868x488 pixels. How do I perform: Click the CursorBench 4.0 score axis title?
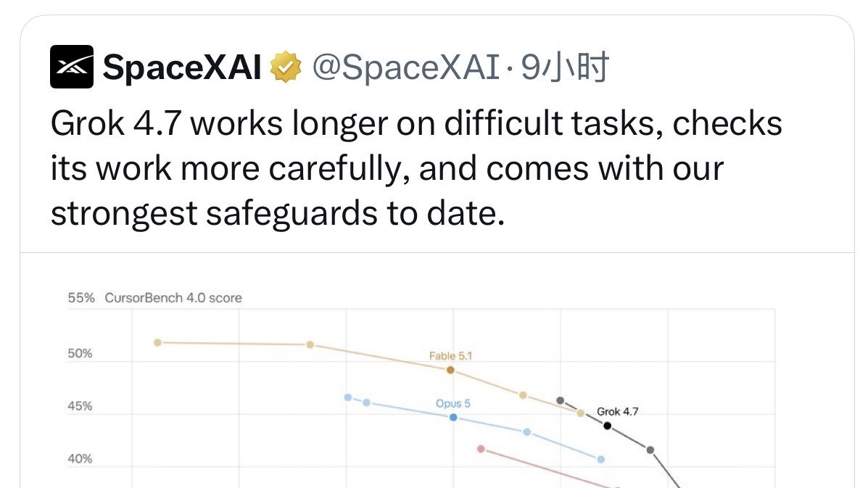pos(173,298)
